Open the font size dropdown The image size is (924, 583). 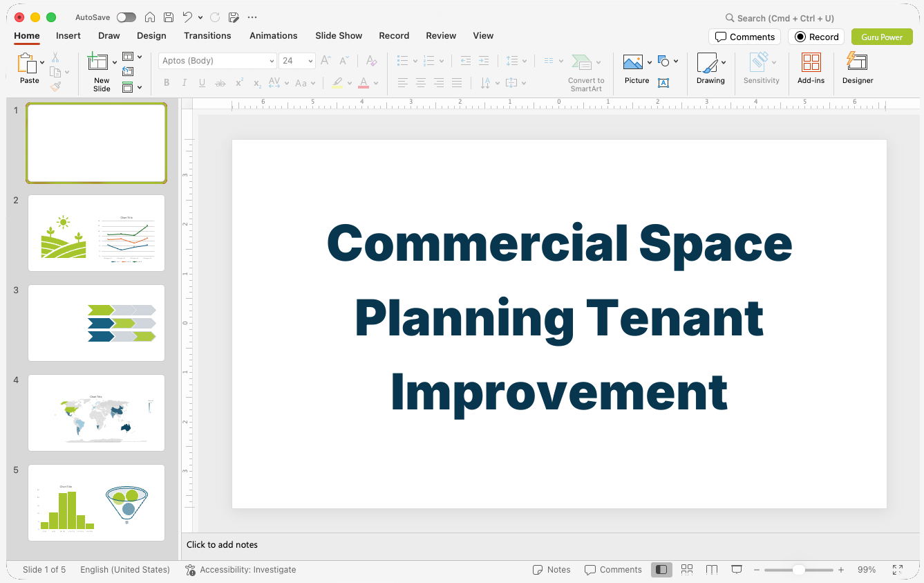click(x=310, y=61)
